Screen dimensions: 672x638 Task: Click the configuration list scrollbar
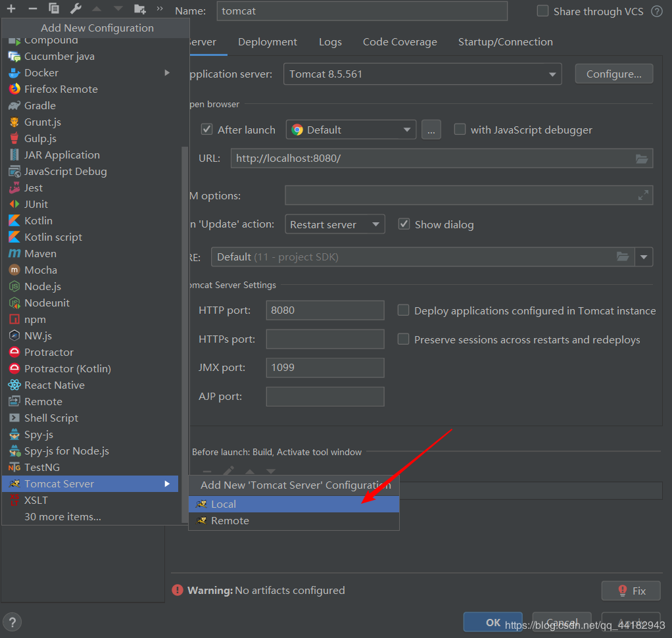pyautogui.click(x=185, y=334)
